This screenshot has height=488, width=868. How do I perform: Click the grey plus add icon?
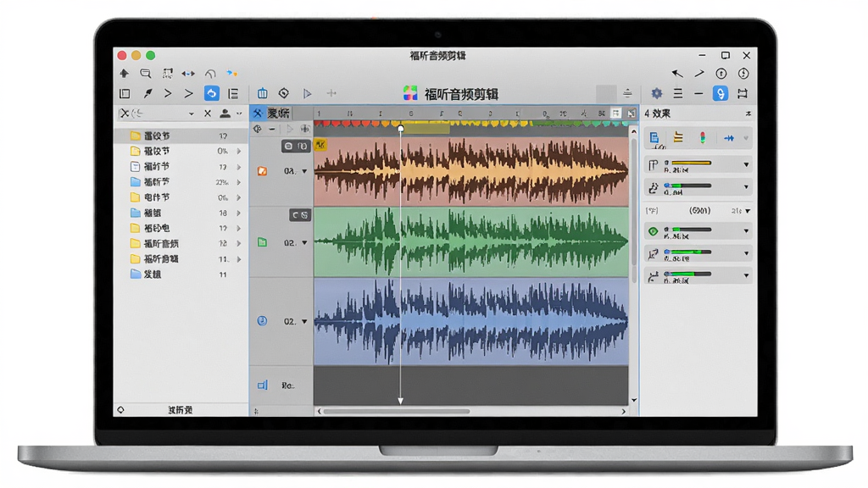click(x=331, y=93)
